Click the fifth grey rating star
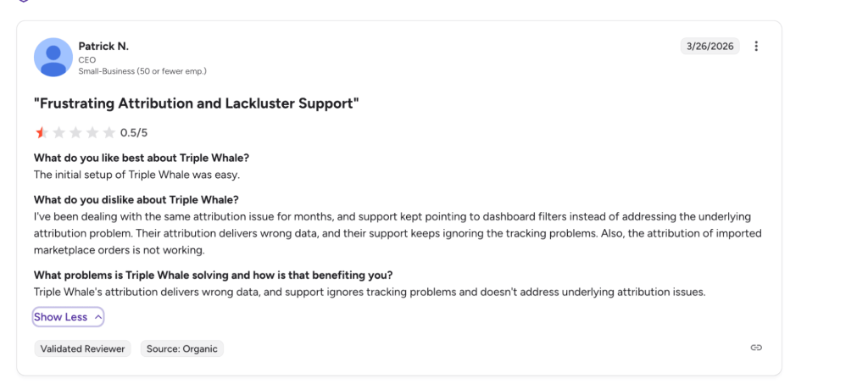The width and height of the screenshot is (868, 390). pos(109,132)
